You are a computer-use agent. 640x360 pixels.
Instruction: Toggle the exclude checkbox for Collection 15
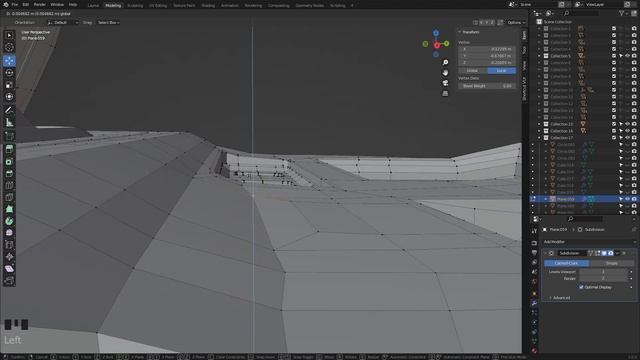(614, 124)
